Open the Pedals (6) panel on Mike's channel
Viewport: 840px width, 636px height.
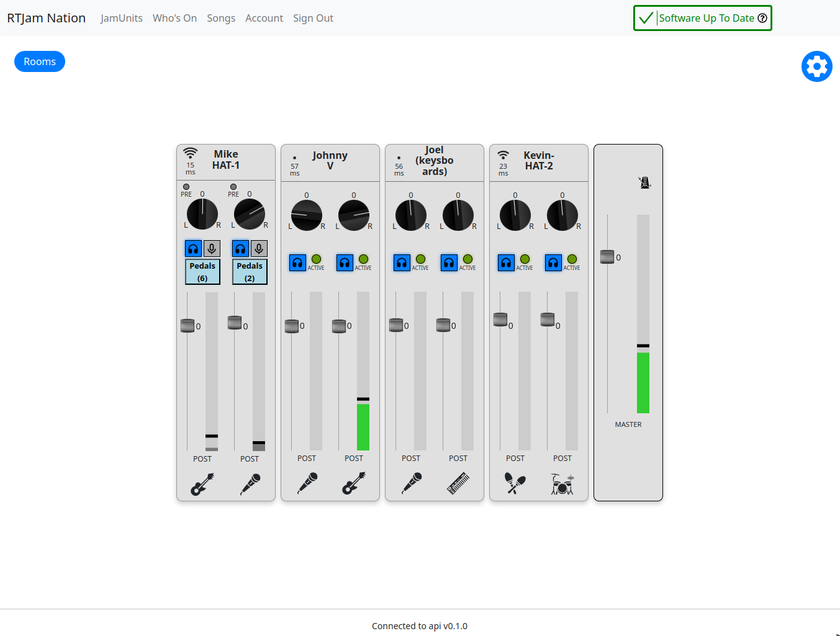point(202,271)
